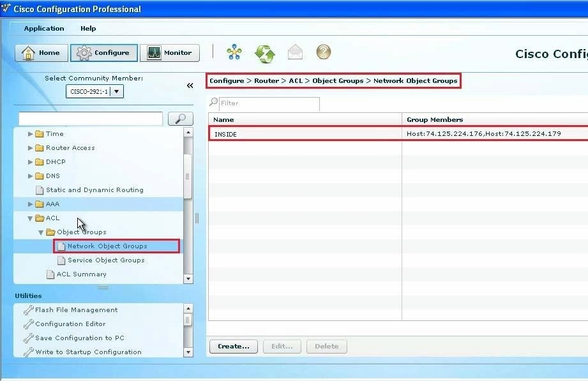This screenshot has height=381, width=588.
Task: Click the ACL Summary page icon
Action: pos(50,274)
